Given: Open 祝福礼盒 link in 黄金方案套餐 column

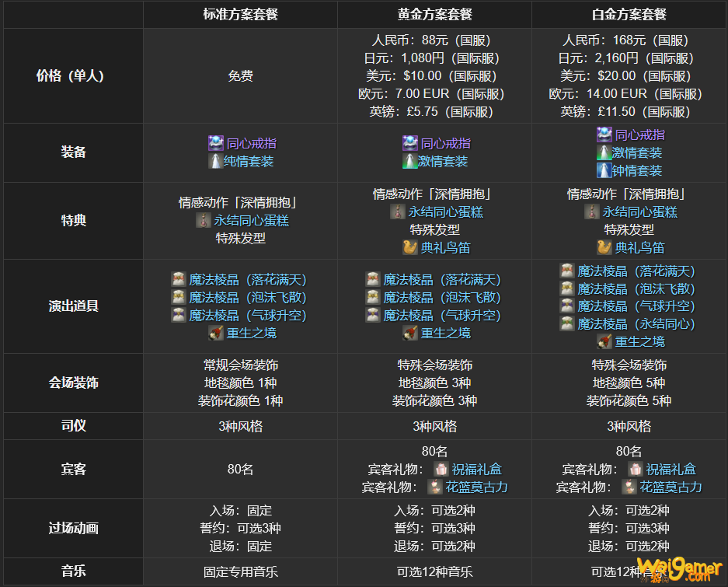Looking at the screenshot, I should point(477,469).
